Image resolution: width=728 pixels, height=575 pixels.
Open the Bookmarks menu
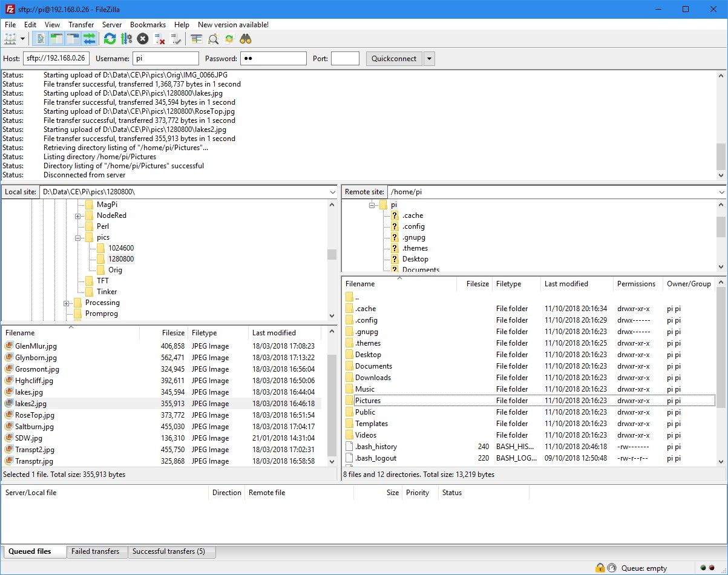(148, 25)
